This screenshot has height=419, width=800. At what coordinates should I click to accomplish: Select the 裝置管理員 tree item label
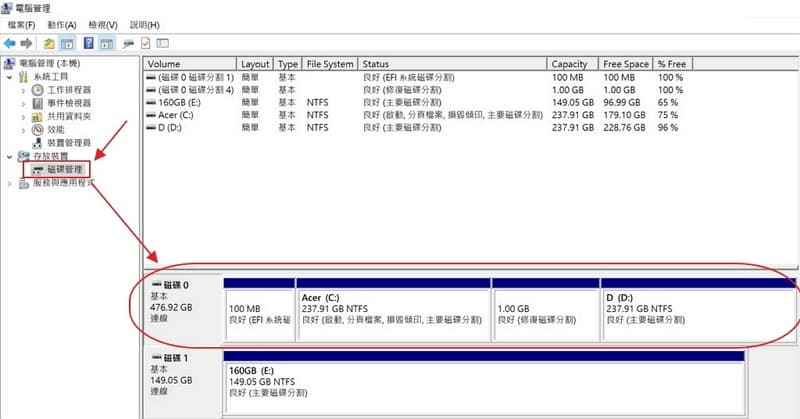[x=69, y=143]
